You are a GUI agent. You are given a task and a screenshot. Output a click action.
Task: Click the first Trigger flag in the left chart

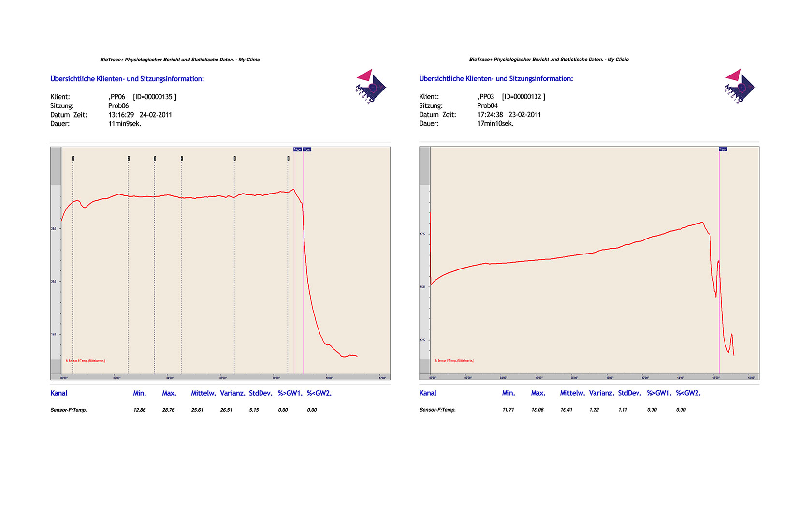pyautogui.click(x=298, y=149)
